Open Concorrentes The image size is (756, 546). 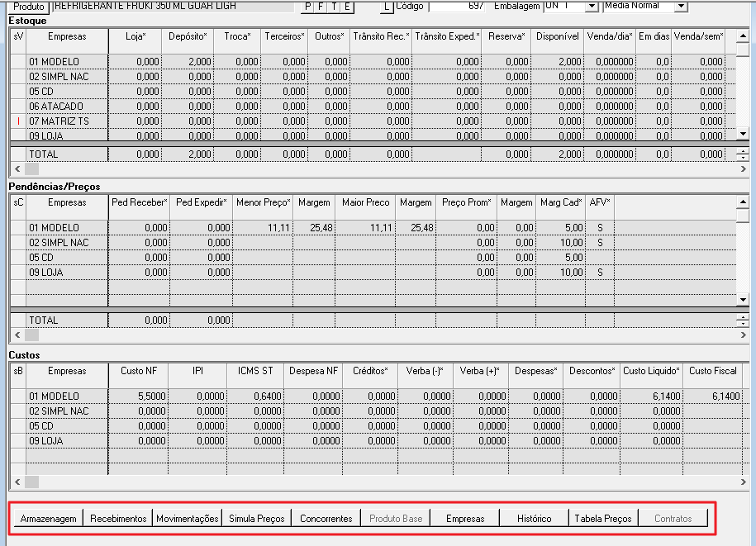click(x=326, y=519)
